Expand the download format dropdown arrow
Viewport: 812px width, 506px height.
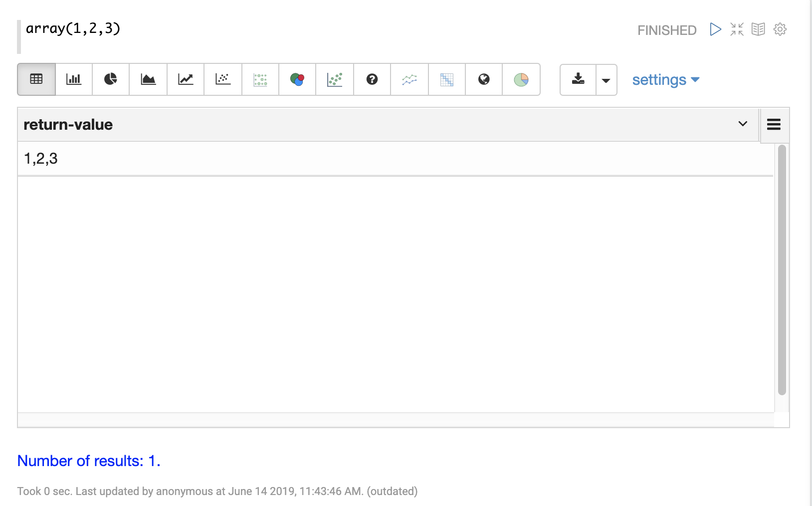[607, 80]
